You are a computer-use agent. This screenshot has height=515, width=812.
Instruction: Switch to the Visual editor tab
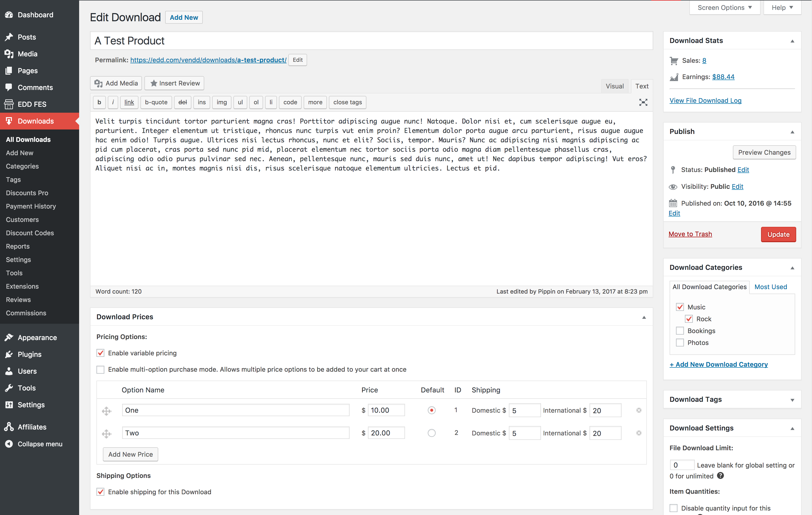[x=614, y=86]
